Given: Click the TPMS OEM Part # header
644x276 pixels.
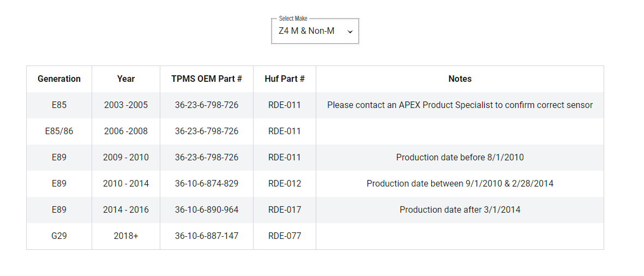Looking at the screenshot, I should click(x=207, y=79).
